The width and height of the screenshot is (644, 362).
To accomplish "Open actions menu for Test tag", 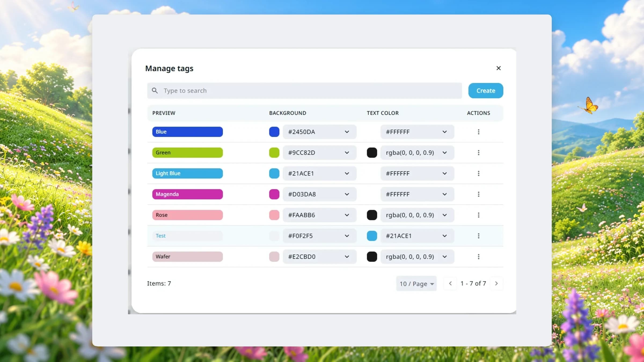I will 478,236.
